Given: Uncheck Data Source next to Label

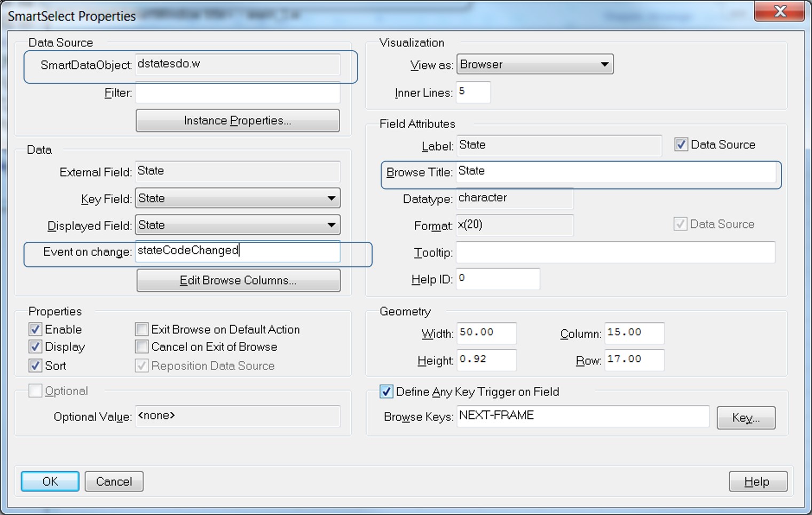Looking at the screenshot, I should [x=681, y=144].
